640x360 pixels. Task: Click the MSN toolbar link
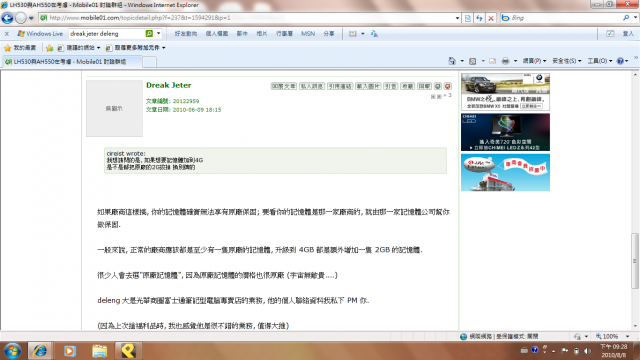[308, 34]
